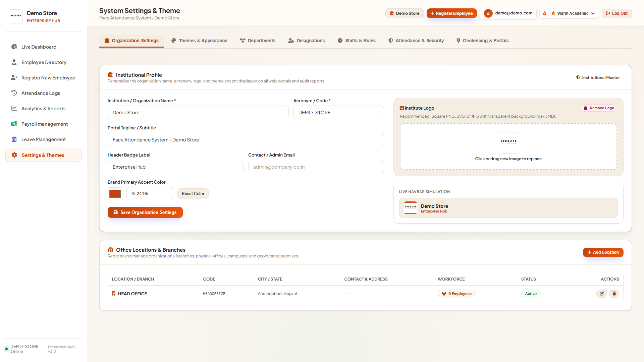
Task: Edit the HEAD OFFICE location
Action: [x=602, y=294]
